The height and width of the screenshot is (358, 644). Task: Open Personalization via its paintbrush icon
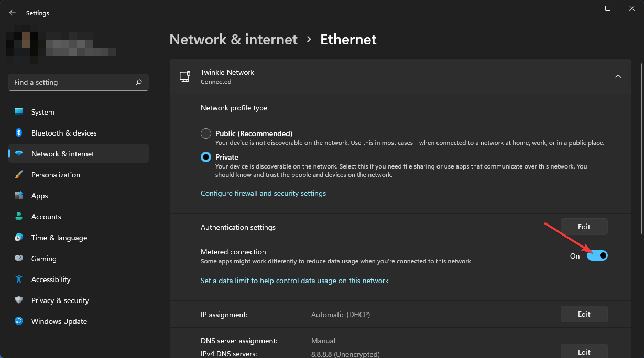tap(19, 175)
